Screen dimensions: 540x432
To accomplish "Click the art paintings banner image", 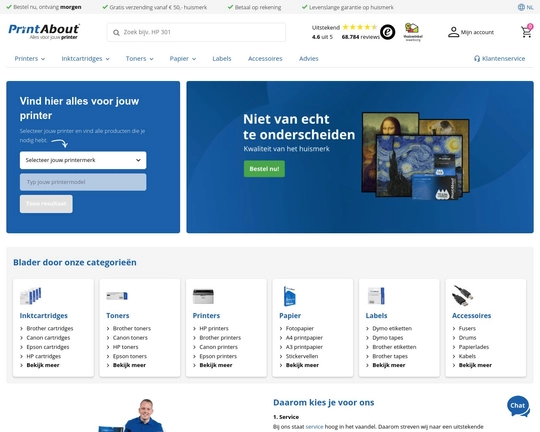I will (x=415, y=156).
